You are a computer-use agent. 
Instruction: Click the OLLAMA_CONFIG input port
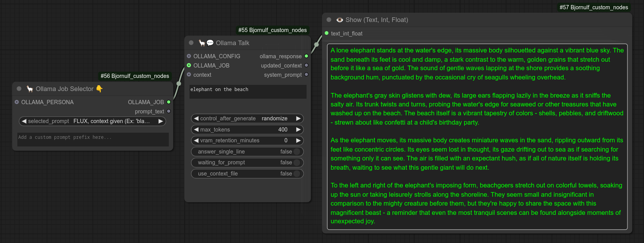pyautogui.click(x=189, y=56)
